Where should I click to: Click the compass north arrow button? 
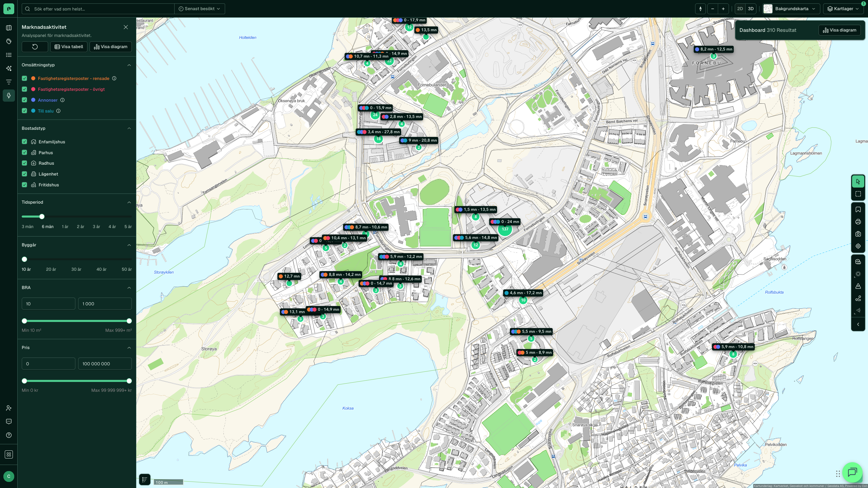coord(701,9)
